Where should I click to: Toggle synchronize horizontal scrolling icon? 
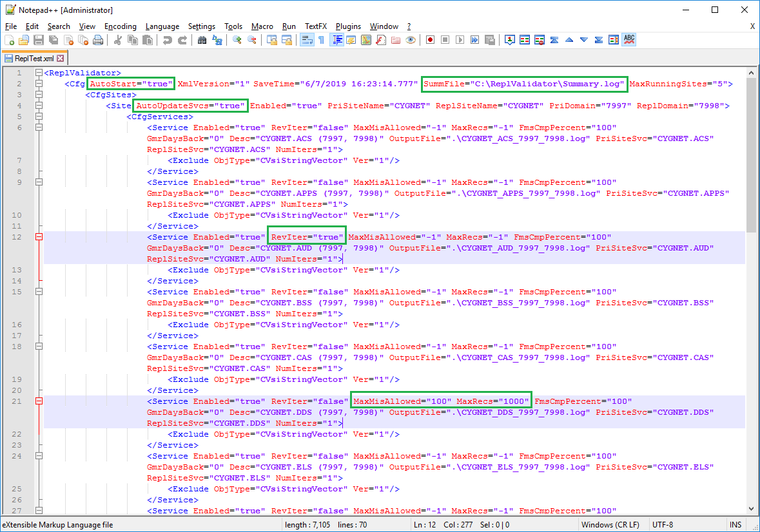(287, 40)
